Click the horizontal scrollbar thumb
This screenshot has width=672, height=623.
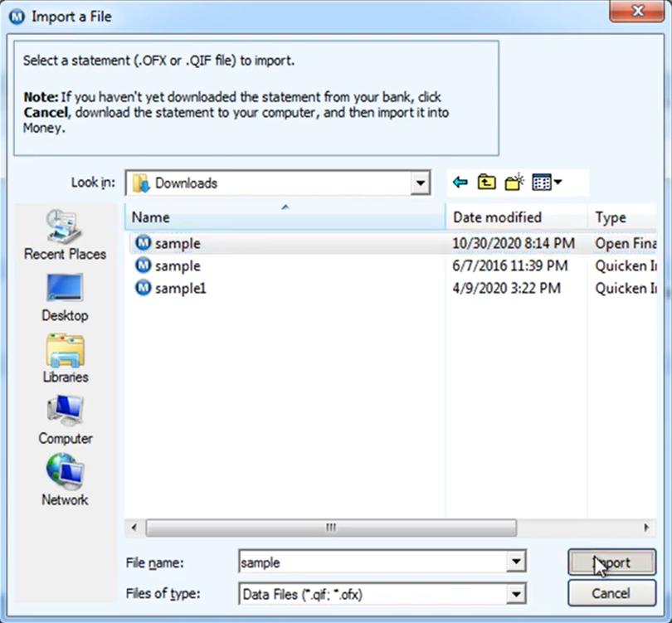coord(331,528)
